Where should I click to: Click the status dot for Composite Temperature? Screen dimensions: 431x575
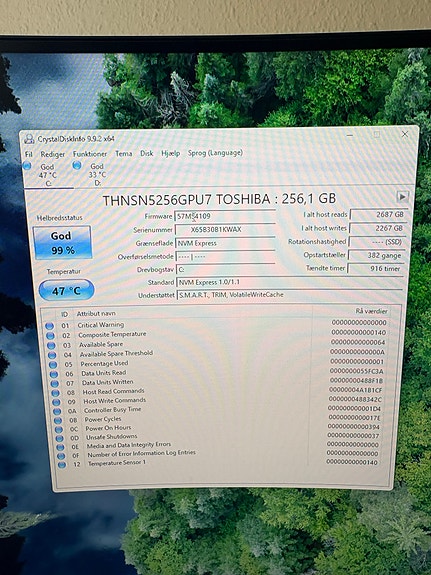[x=50, y=336]
